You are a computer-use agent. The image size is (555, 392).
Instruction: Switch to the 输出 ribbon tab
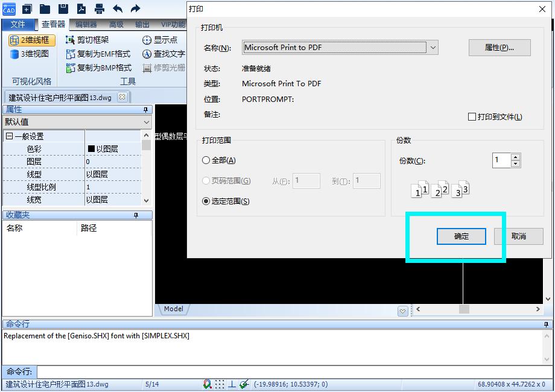pos(142,24)
